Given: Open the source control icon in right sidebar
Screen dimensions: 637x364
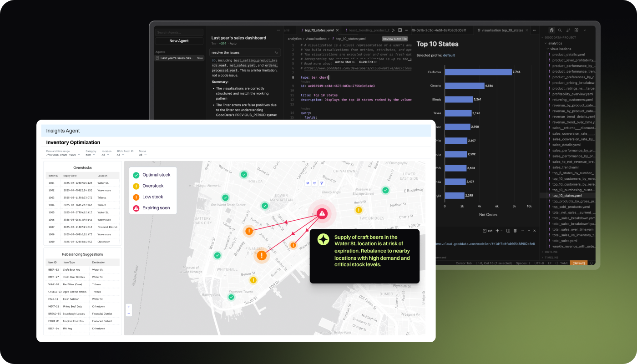Looking at the screenshot, I should [568, 30].
